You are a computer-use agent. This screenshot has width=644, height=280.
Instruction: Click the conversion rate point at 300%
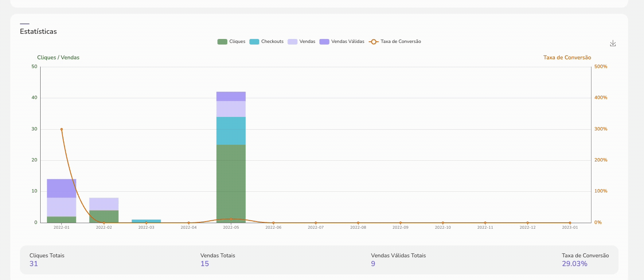click(x=61, y=129)
